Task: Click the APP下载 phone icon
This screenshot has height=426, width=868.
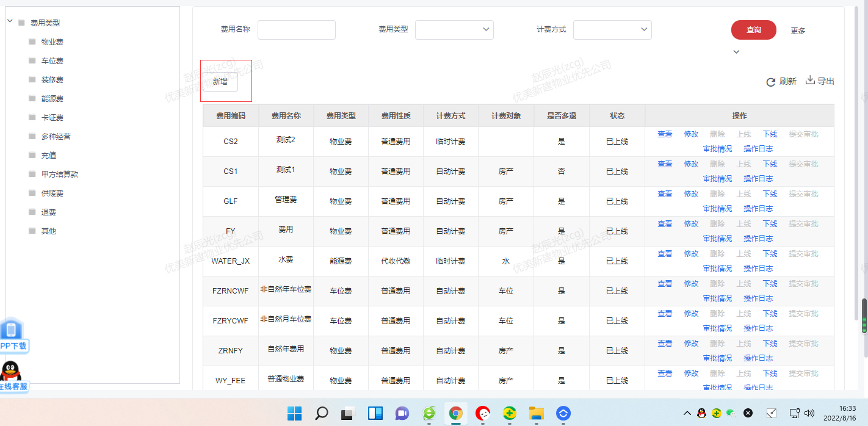Action: 11,330
